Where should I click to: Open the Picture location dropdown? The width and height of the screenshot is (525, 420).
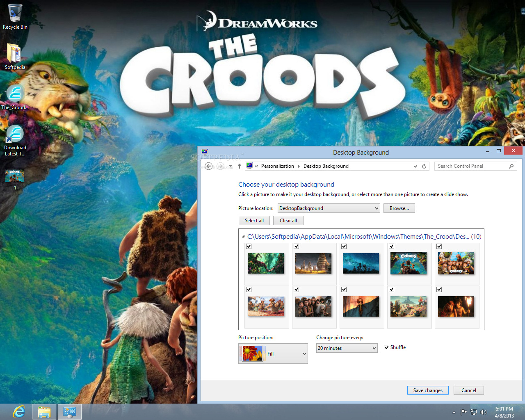tap(329, 208)
